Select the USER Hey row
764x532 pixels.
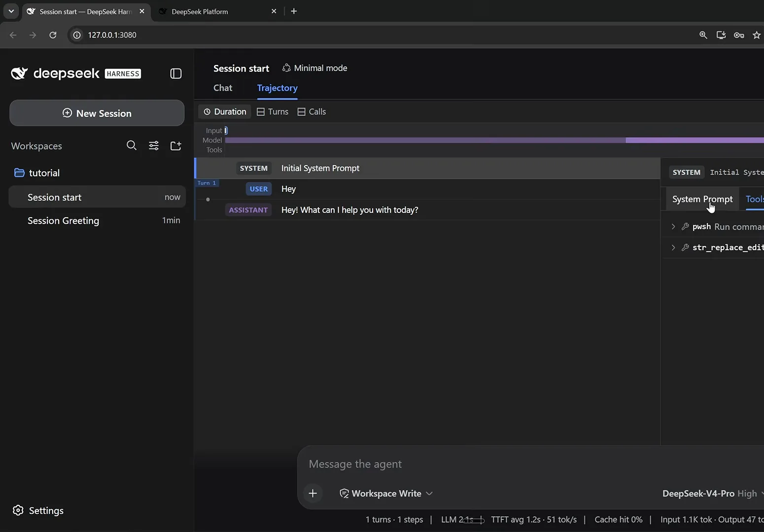click(x=427, y=189)
